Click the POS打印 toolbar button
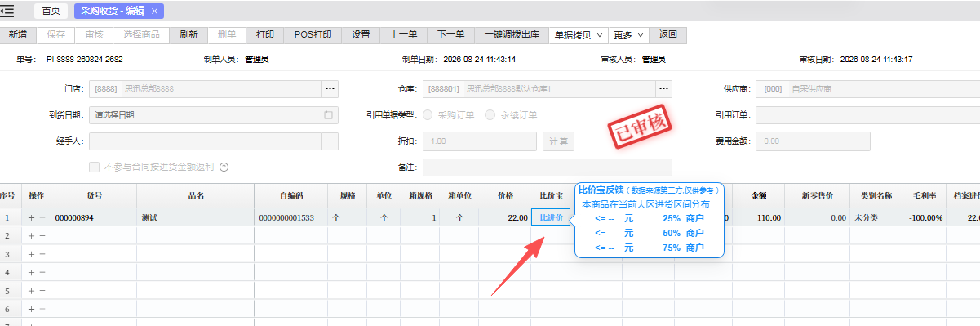This screenshot has width=980, height=326. tap(313, 34)
